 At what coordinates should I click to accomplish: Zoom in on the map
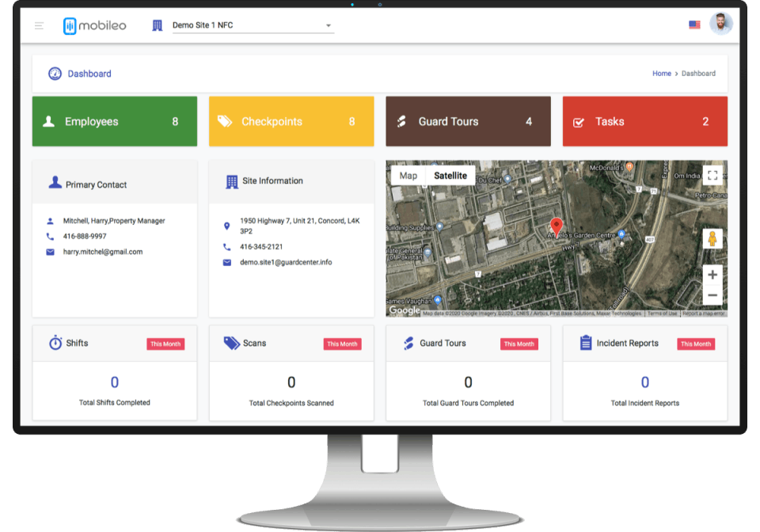point(712,275)
